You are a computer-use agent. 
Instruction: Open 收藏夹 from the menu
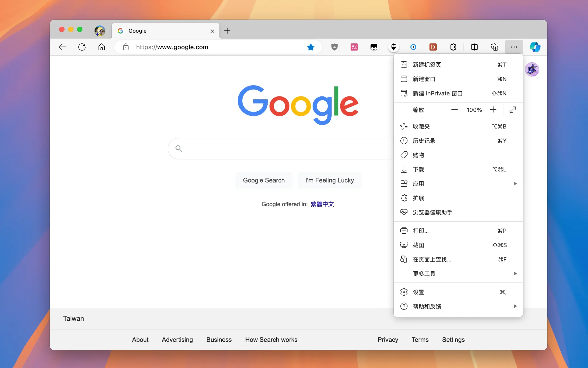[x=458, y=126]
